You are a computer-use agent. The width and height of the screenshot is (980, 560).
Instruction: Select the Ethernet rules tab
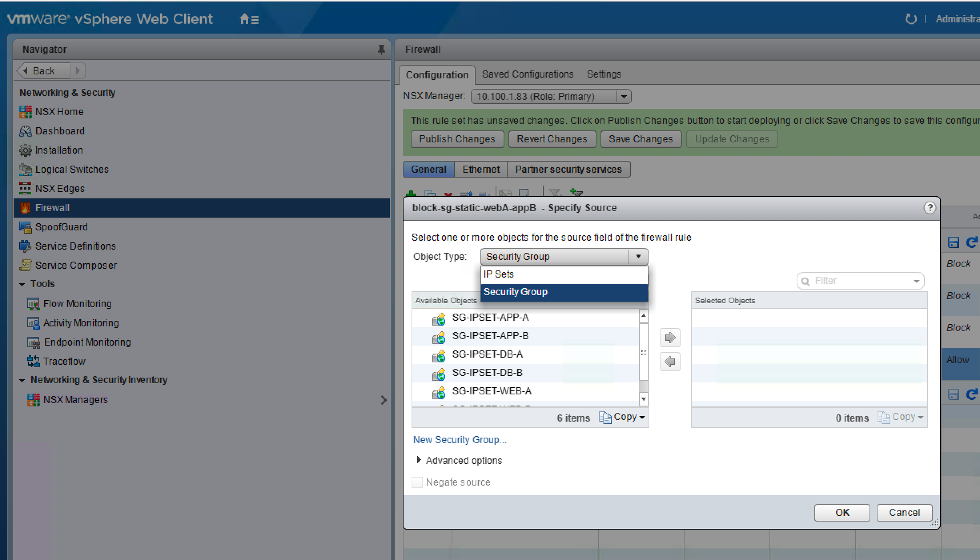(481, 169)
